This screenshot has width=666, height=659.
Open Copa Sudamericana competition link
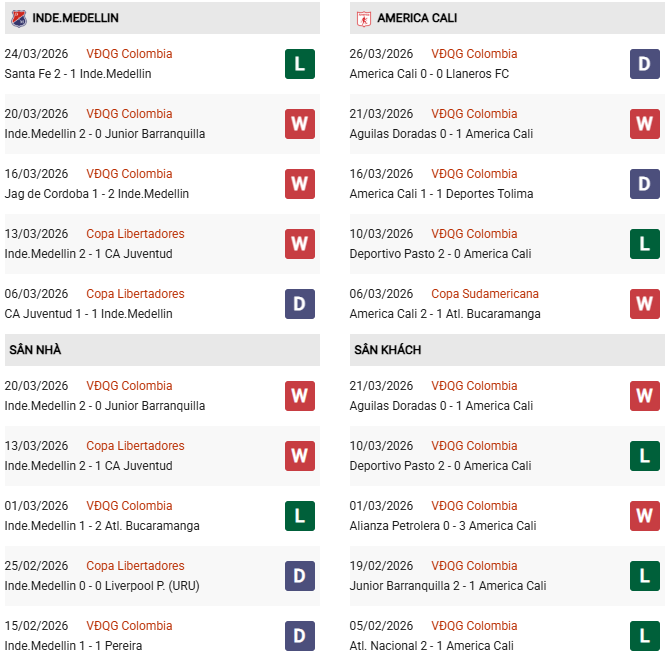click(x=485, y=294)
